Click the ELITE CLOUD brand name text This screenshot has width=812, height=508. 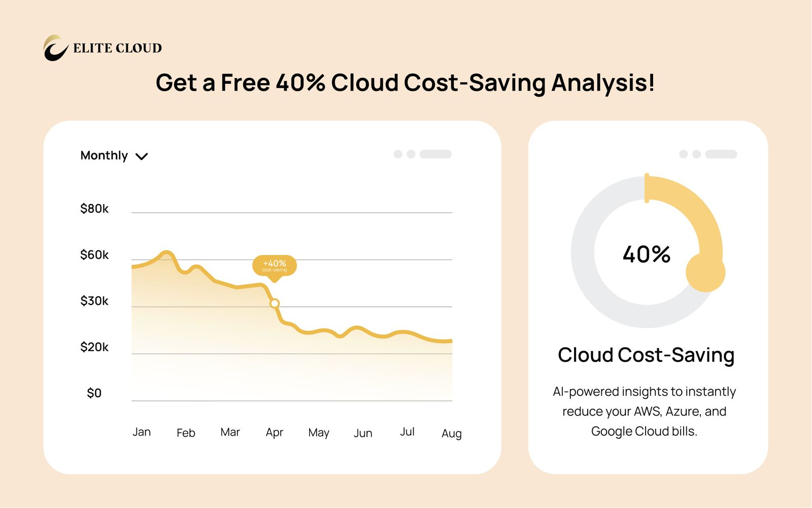tap(117, 48)
